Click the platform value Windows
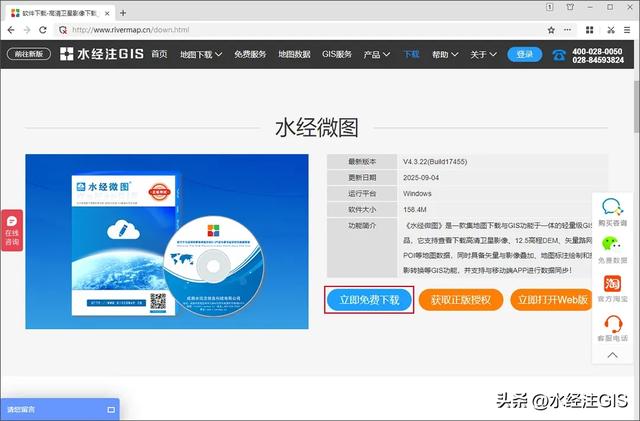 pos(417,194)
